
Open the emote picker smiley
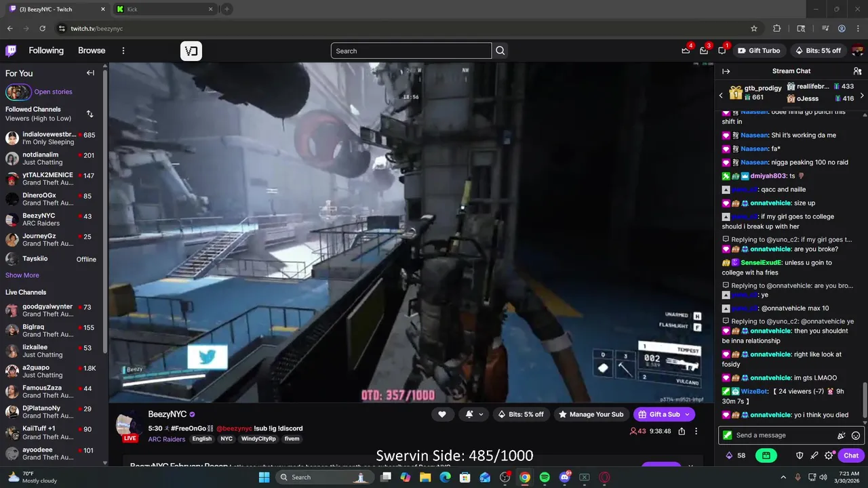coord(856,436)
